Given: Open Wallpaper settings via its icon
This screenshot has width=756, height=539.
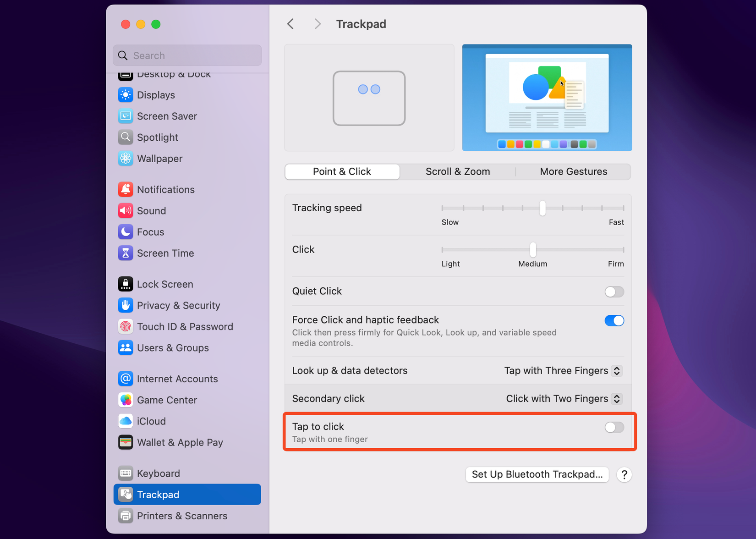Looking at the screenshot, I should [x=126, y=159].
